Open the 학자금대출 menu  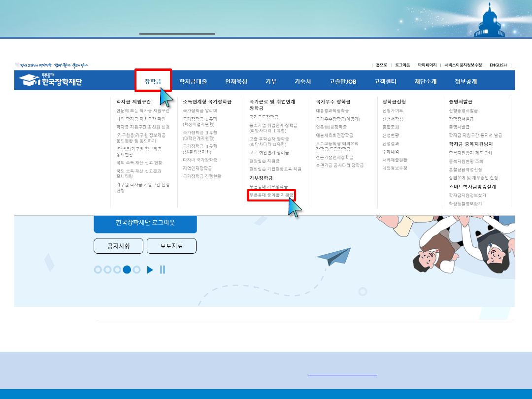pyautogui.click(x=193, y=81)
